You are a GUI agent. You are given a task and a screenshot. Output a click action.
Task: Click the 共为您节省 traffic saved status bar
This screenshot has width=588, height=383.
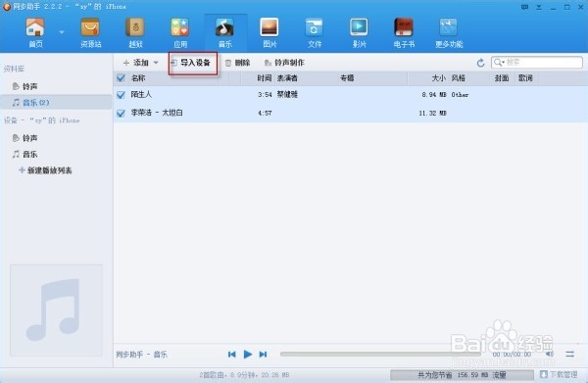(462, 375)
